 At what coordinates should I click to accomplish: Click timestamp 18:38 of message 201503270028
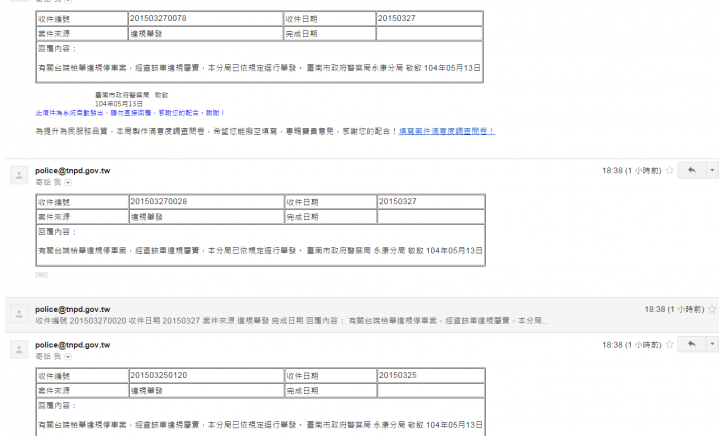(631, 171)
